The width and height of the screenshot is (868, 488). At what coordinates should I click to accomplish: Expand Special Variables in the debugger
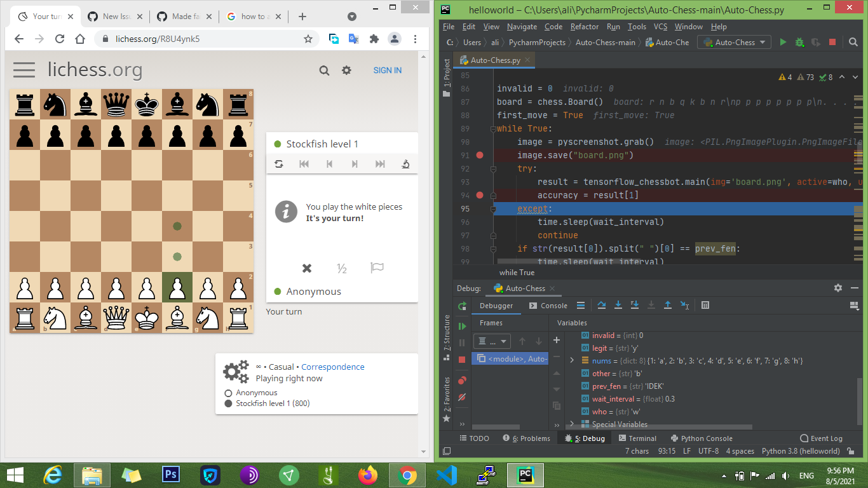click(571, 424)
